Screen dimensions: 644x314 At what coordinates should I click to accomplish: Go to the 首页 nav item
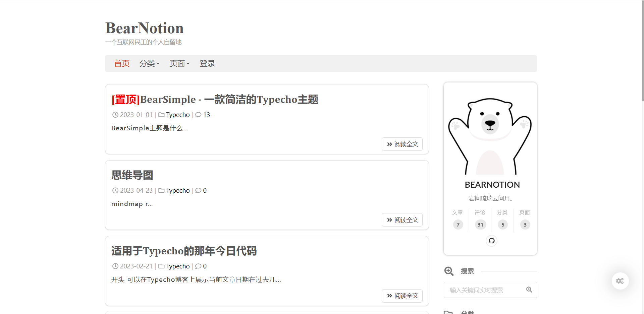[x=122, y=63]
